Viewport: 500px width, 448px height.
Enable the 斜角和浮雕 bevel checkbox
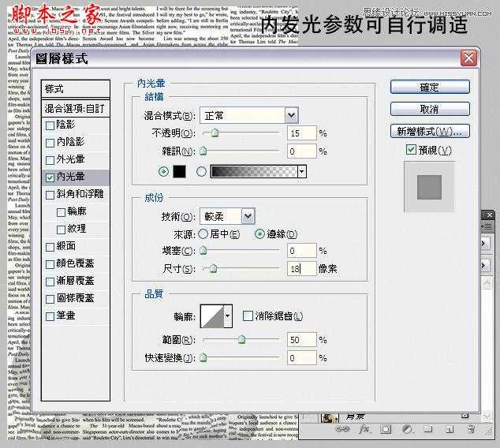coord(50,195)
